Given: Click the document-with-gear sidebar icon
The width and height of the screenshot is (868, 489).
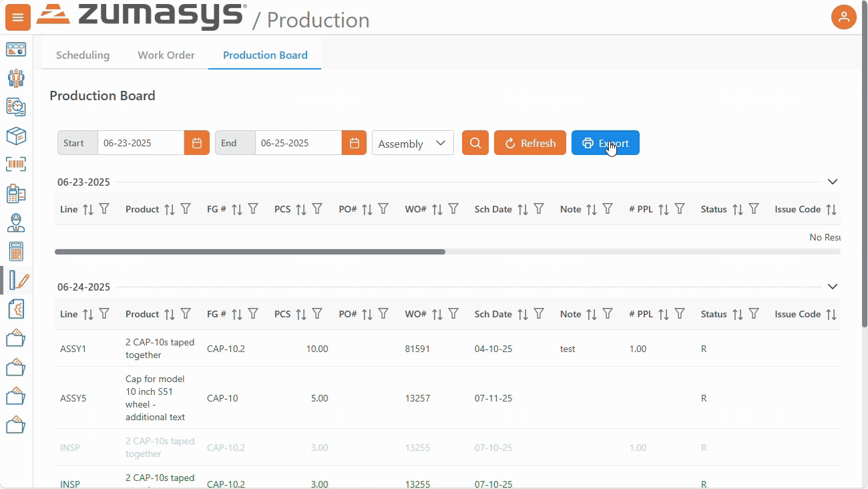Looking at the screenshot, I should [16, 309].
